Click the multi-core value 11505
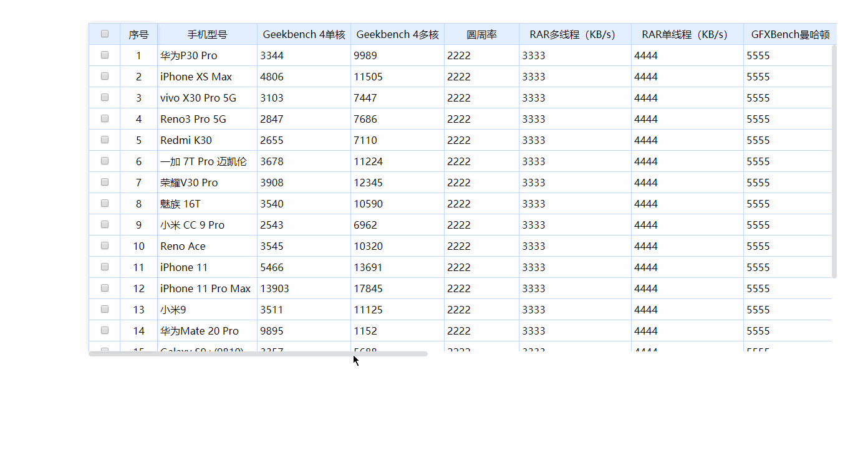Image resolution: width=868 pixels, height=471 pixels. pyautogui.click(x=397, y=77)
